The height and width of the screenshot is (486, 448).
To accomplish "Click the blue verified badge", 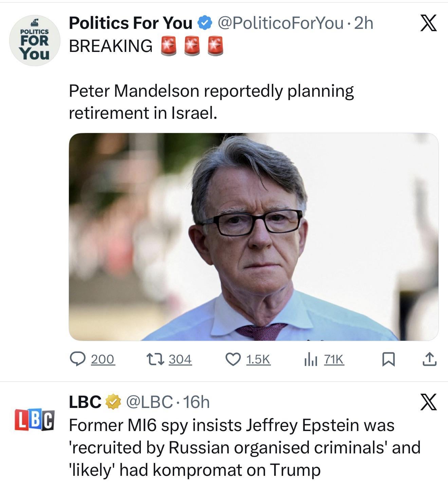I will click(x=205, y=23).
